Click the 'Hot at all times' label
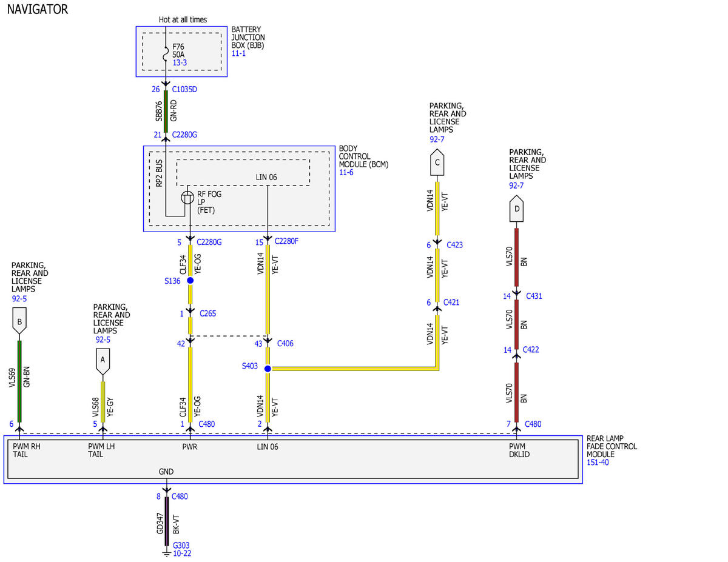 pos(183,19)
